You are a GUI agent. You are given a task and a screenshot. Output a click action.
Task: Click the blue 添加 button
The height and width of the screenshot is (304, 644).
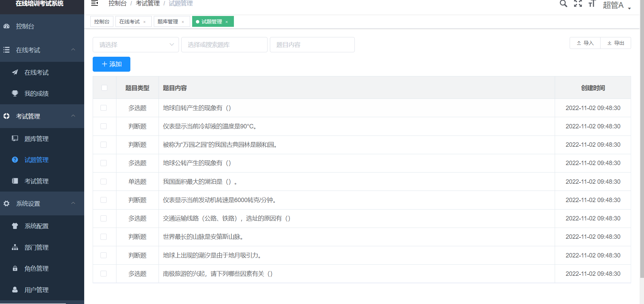(111, 64)
